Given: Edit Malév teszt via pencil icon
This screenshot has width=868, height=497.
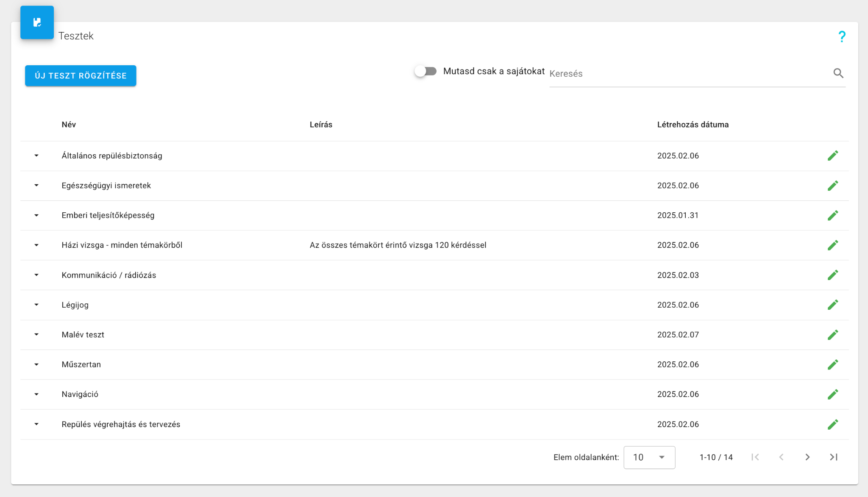Looking at the screenshot, I should tap(832, 335).
